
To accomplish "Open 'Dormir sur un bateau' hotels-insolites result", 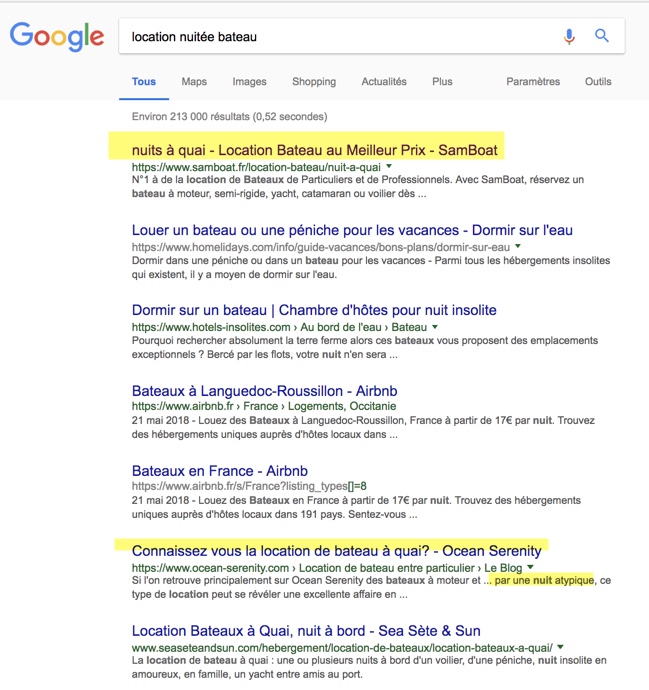I will pos(314,310).
